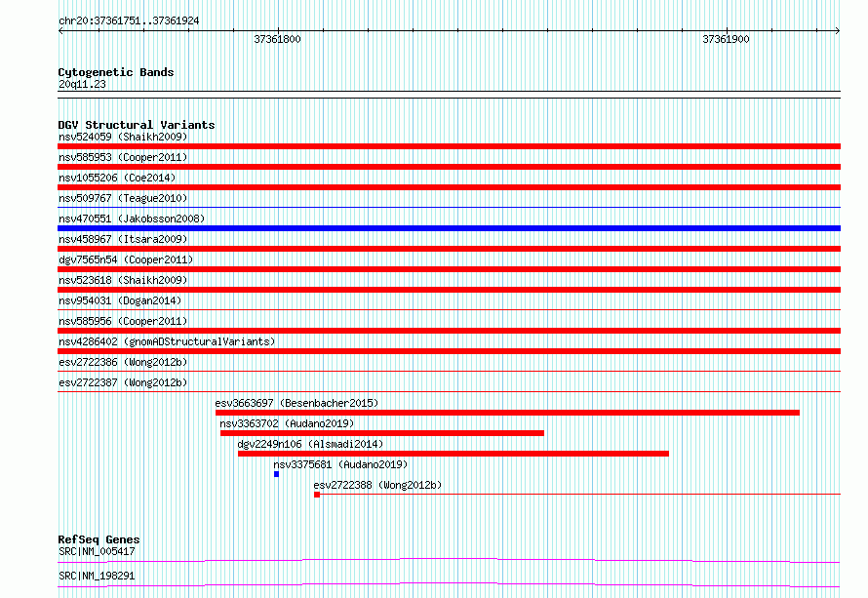This screenshot has width=868, height=598.
Task: Click the nsv954031 (Dogan2014) label
Action: coord(120,300)
